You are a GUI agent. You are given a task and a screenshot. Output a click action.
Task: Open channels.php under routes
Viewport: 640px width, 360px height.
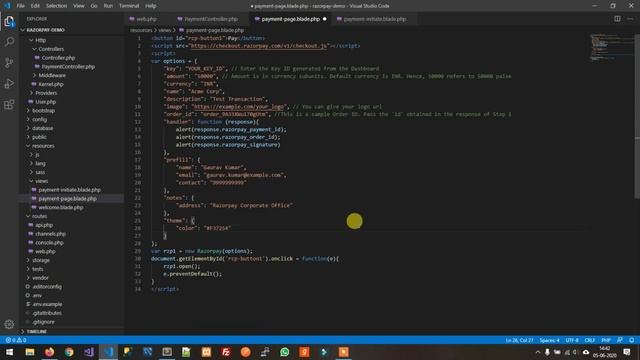point(50,234)
